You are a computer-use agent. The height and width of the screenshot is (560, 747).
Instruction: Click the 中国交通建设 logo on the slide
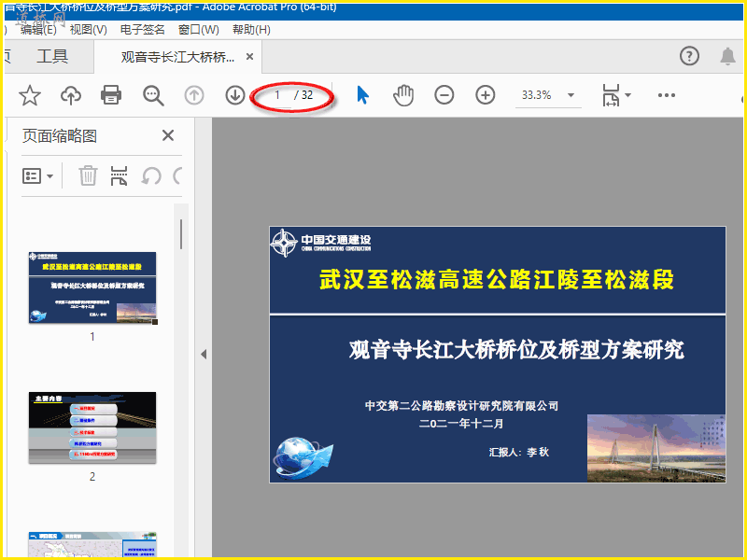point(320,243)
